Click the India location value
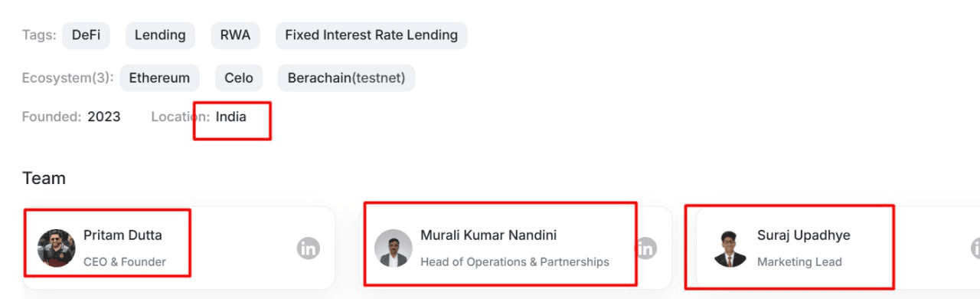 click(231, 117)
